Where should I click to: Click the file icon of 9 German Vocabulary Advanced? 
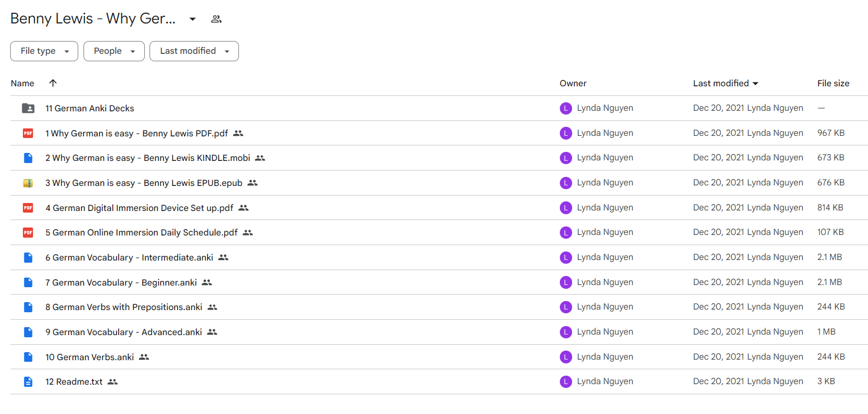tap(28, 332)
